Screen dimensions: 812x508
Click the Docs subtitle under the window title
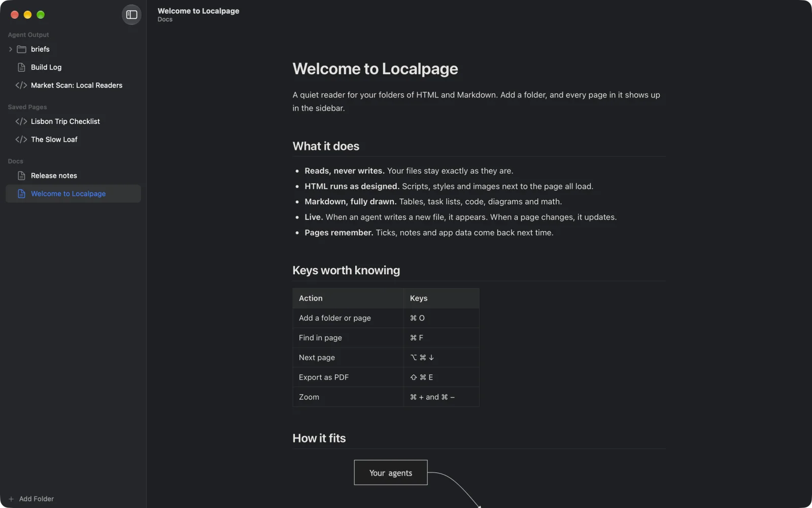(x=165, y=19)
